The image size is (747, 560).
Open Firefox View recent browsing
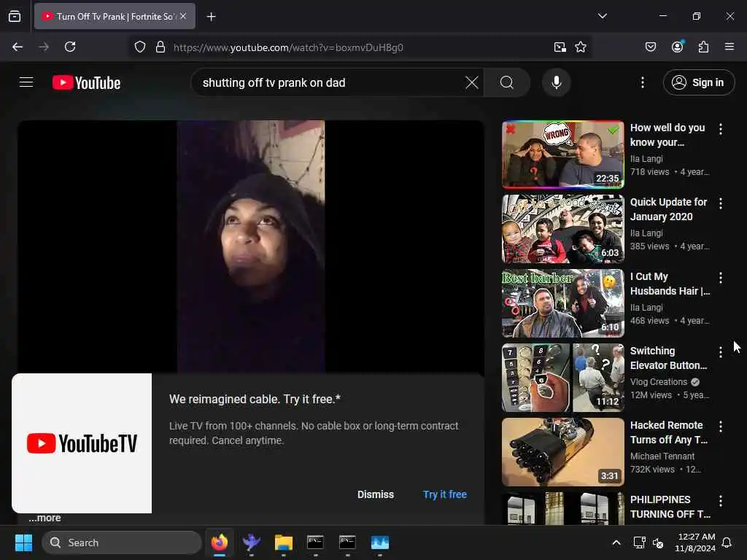pyautogui.click(x=15, y=16)
